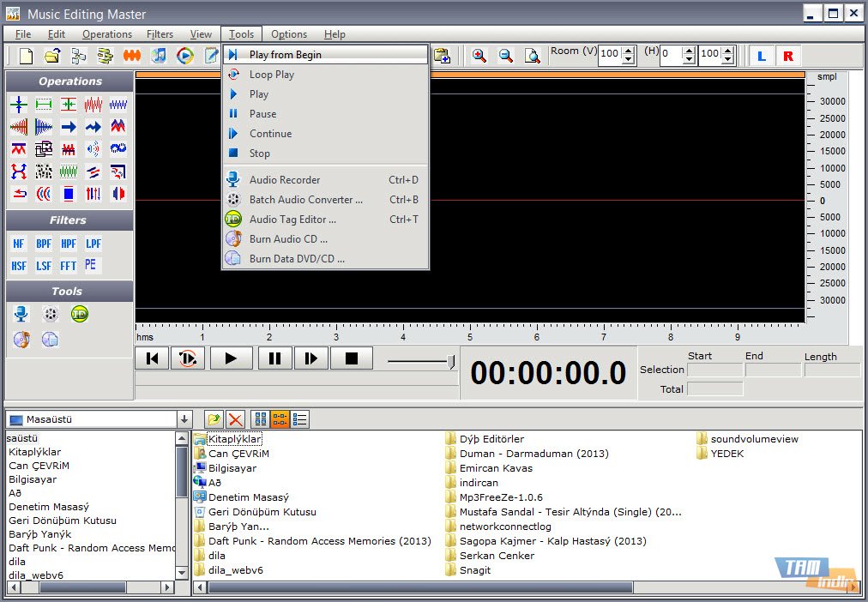
Task: Select Audio Tag Editor menu entry
Action: click(x=326, y=220)
